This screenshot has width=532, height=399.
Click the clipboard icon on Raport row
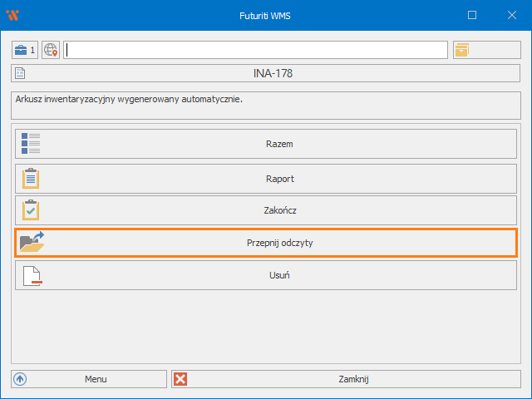(31, 179)
